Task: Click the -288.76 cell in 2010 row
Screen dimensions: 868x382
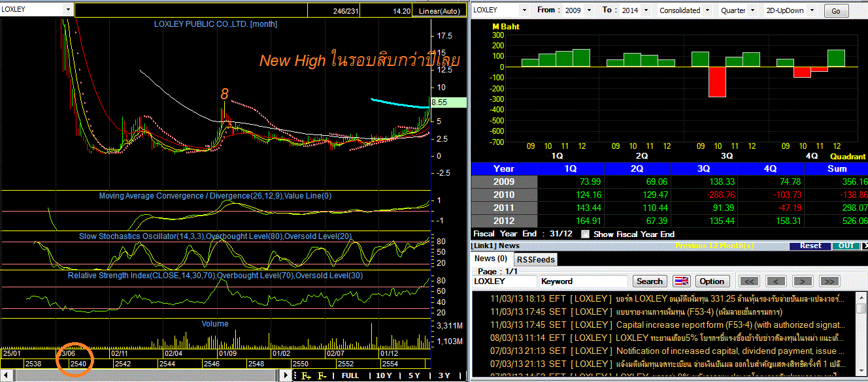Action: (x=703, y=195)
